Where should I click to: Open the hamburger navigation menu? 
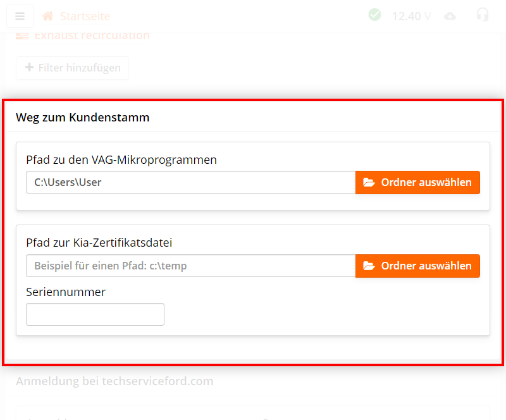[20, 16]
